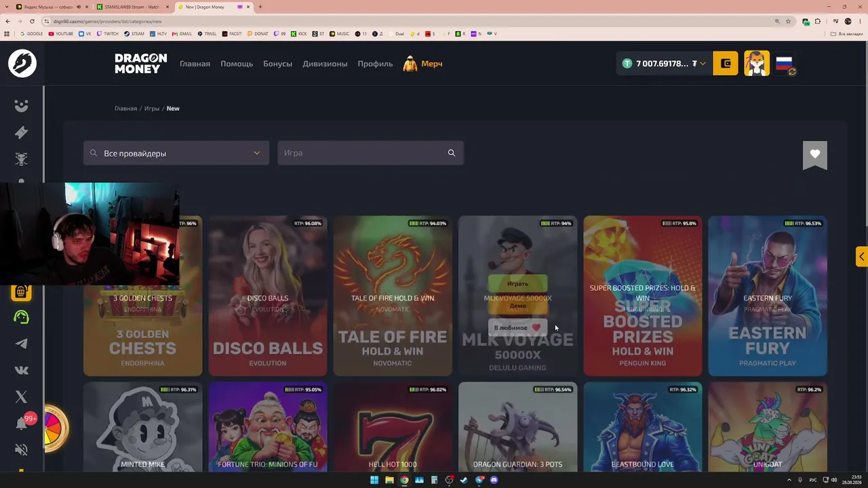Open 'Бонусы' in top navigation
868x488 pixels.
277,64
